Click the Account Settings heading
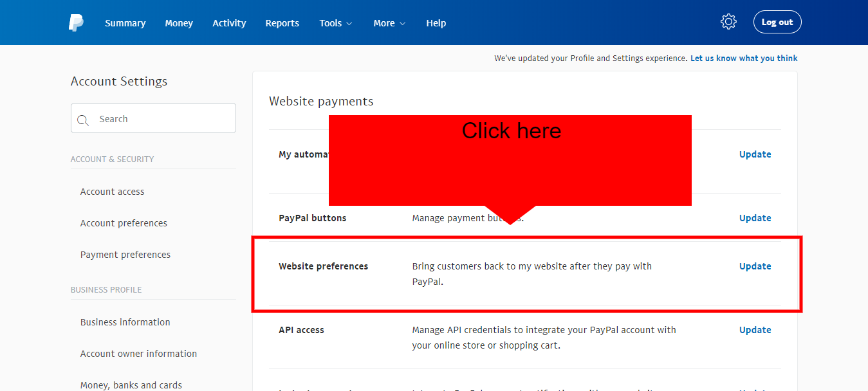 coord(119,81)
